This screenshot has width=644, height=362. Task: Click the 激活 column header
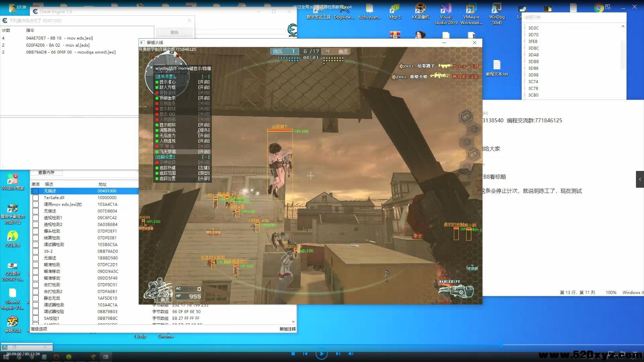pos(36,184)
